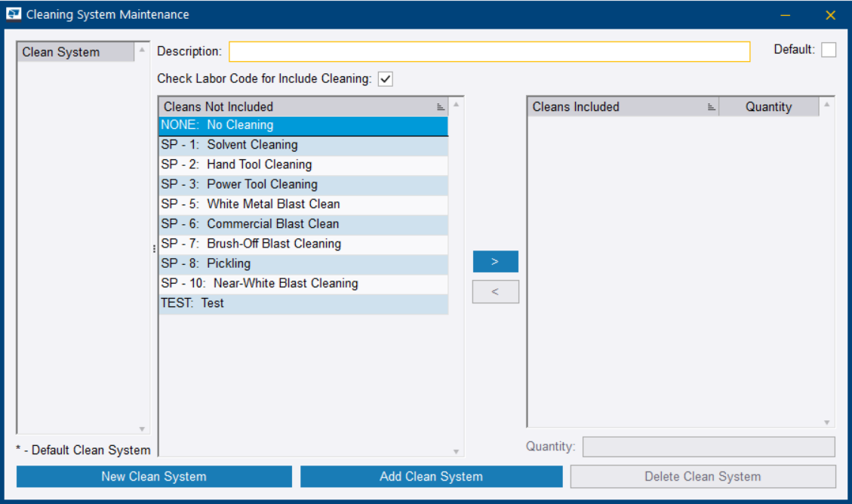Toggle the Default checkbox
Image resolution: width=852 pixels, height=504 pixels.
(x=829, y=50)
